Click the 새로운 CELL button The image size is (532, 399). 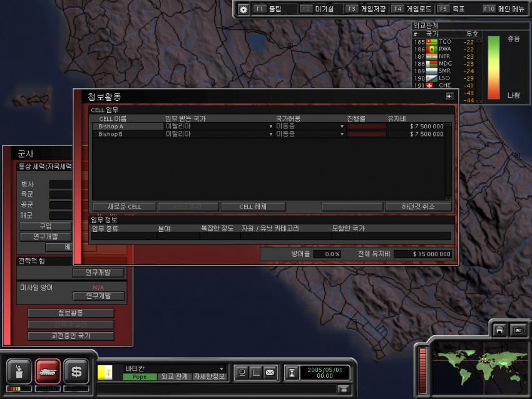[125, 207]
